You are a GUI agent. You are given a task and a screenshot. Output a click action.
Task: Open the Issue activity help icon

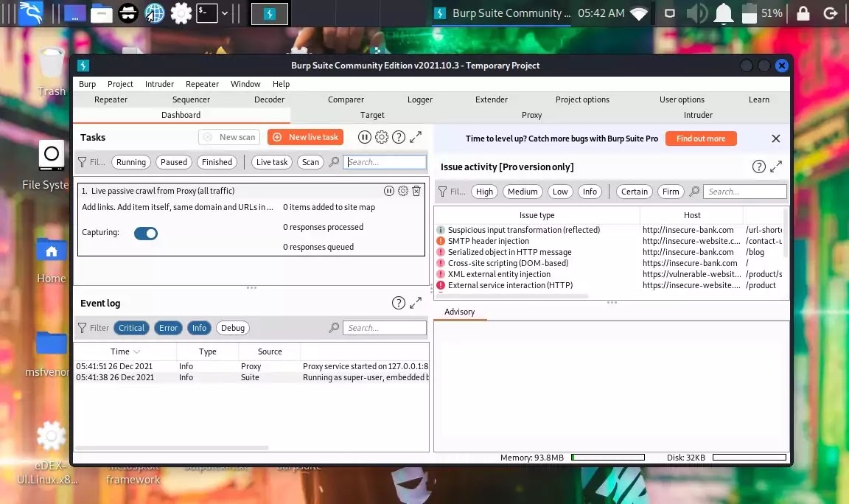pyautogui.click(x=759, y=167)
